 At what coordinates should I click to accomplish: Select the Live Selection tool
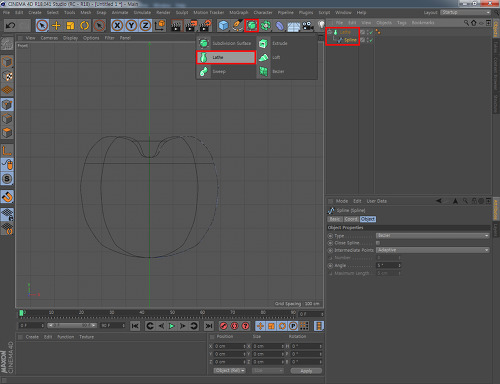click(x=42, y=25)
